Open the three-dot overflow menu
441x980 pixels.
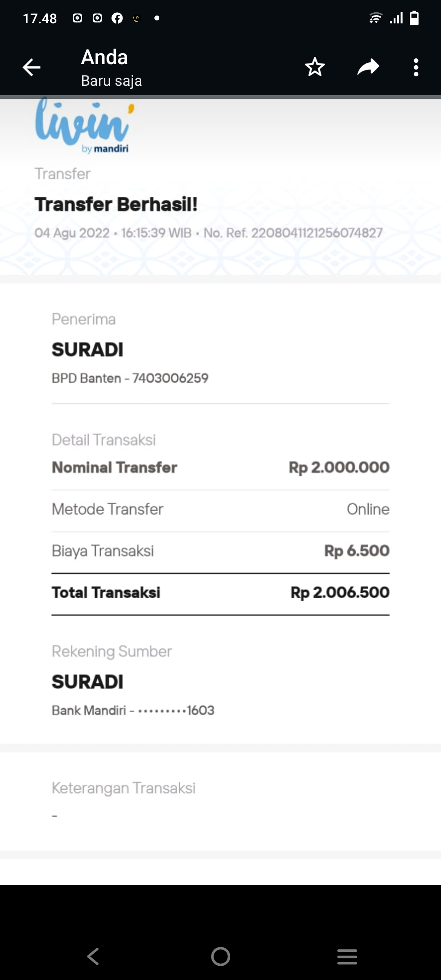[416, 67]
